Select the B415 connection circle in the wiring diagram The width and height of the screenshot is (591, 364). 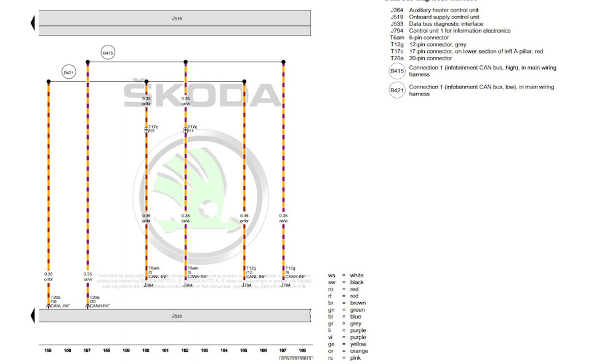[108, 53]
